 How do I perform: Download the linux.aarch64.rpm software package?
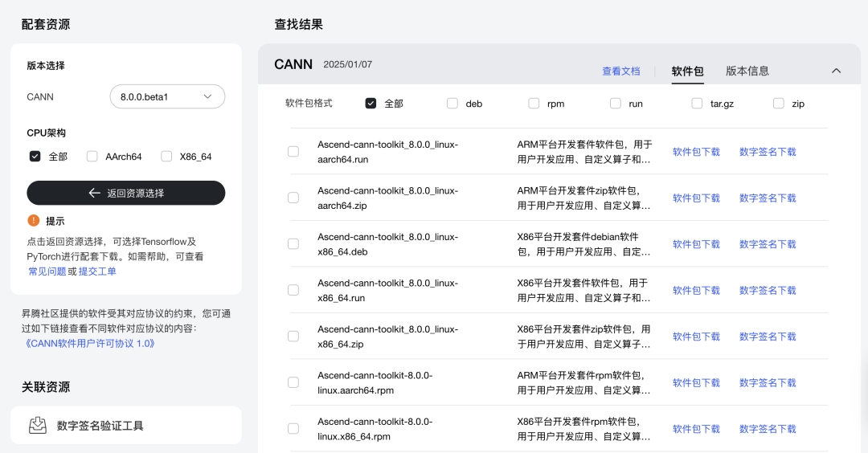click(696, 383)
